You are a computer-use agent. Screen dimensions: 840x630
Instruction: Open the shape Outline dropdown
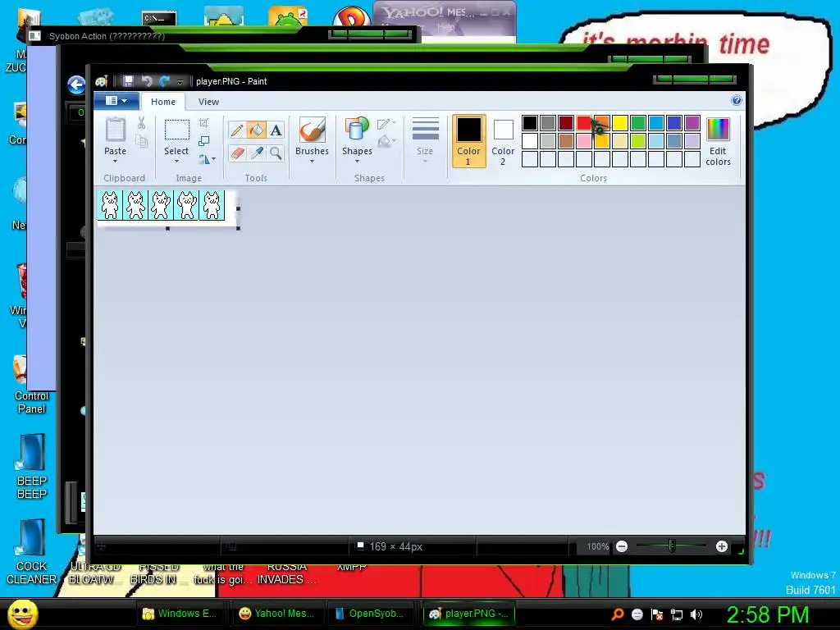[386, 124]
